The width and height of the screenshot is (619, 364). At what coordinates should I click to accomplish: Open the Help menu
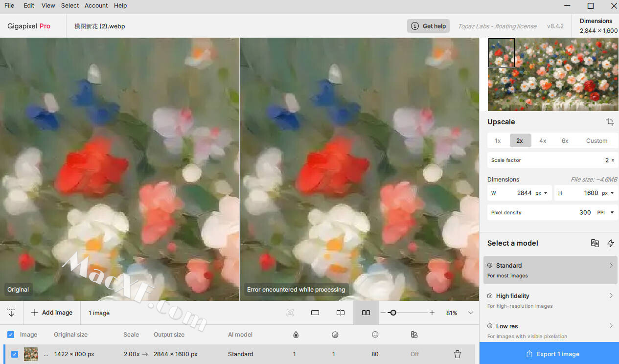[x=120, y=6]
